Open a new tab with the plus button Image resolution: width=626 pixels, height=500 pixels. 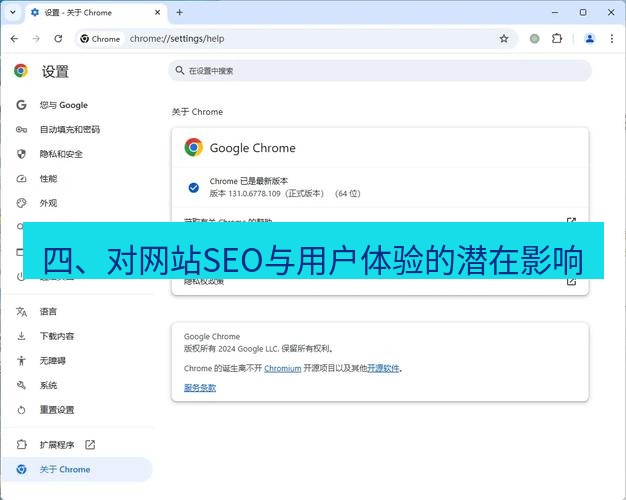180,12
